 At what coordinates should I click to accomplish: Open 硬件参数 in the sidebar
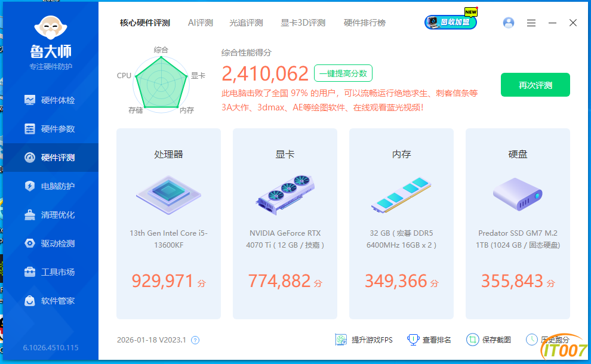[x=51, y=129]
